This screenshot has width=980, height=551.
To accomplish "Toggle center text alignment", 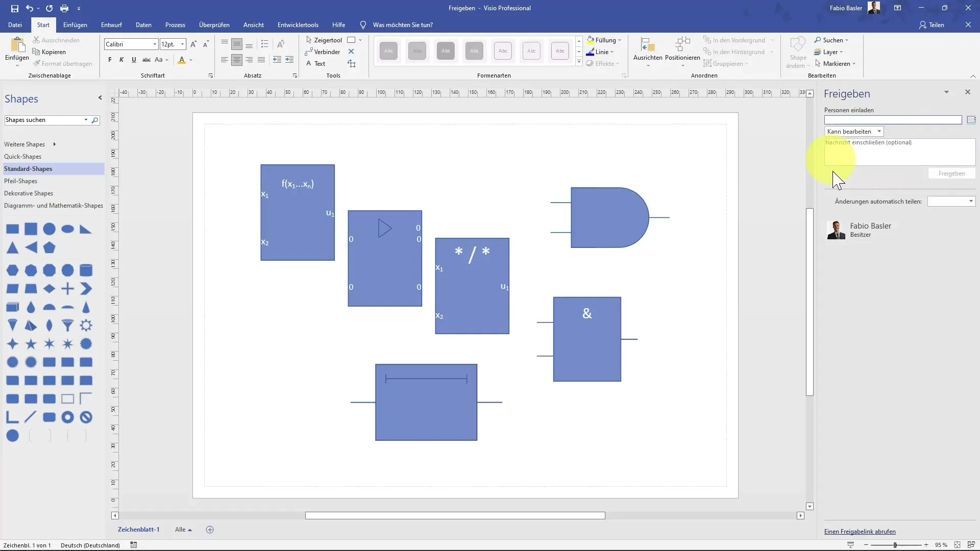I will 237,60.
